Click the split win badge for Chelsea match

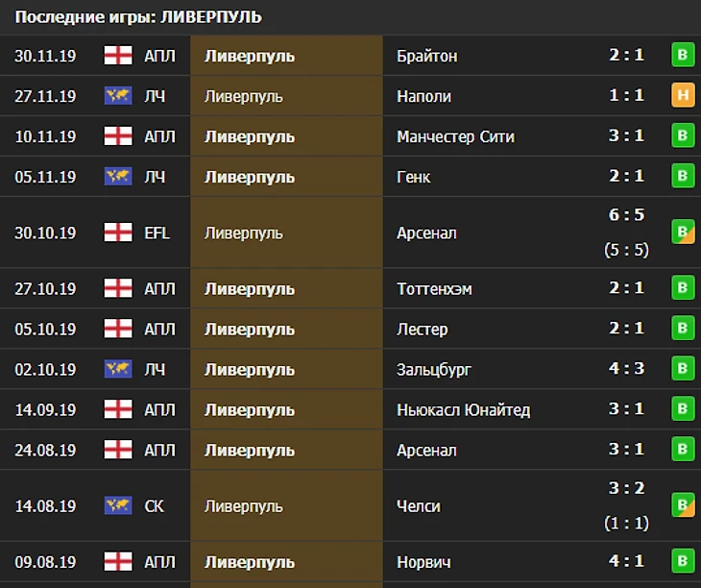[x=683, y=505]
